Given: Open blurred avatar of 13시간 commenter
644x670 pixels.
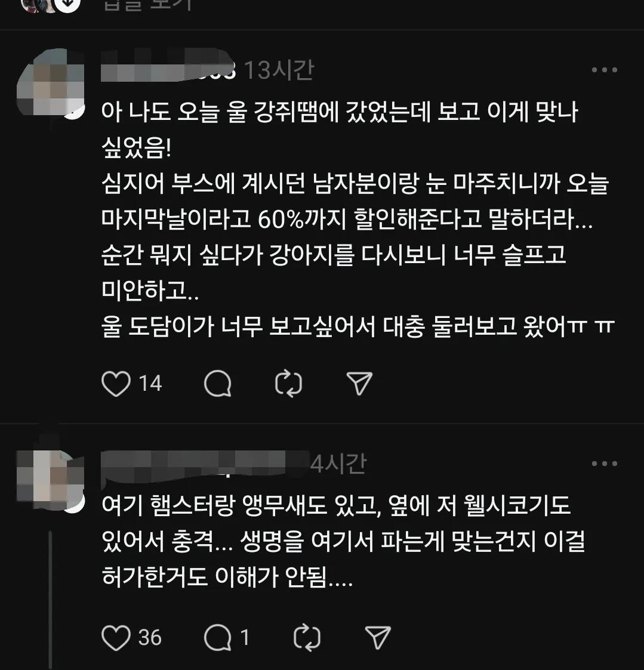Looking at the screenshot, I should (50, 82).
